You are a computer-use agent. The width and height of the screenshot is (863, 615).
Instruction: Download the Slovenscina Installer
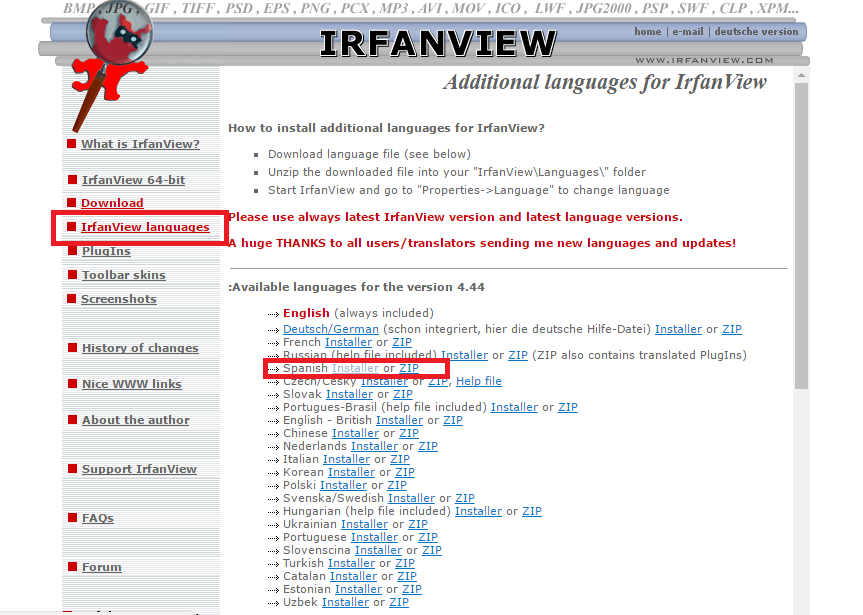[379, 551]
